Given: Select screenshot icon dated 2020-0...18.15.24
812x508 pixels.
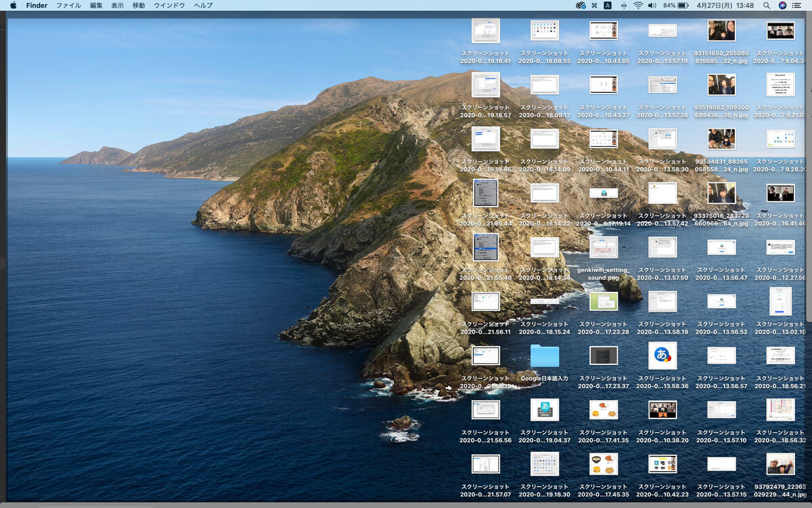Looking at the screenshot, I should click(545, 301).
